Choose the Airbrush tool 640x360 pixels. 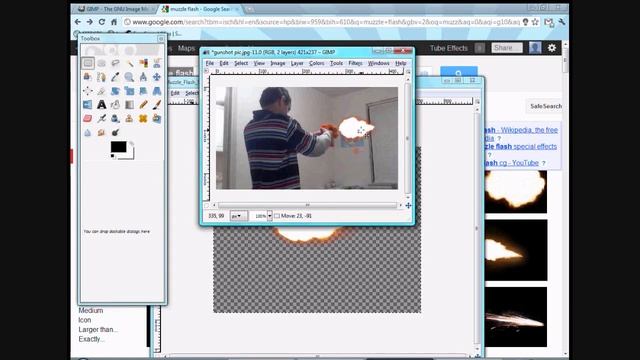(102, 118)
